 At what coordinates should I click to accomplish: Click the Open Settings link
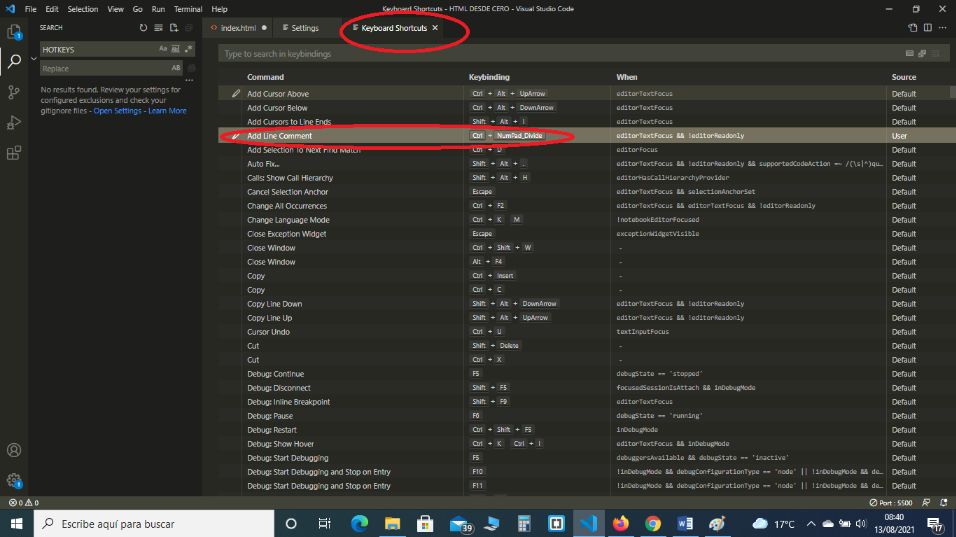coord(117,111)
